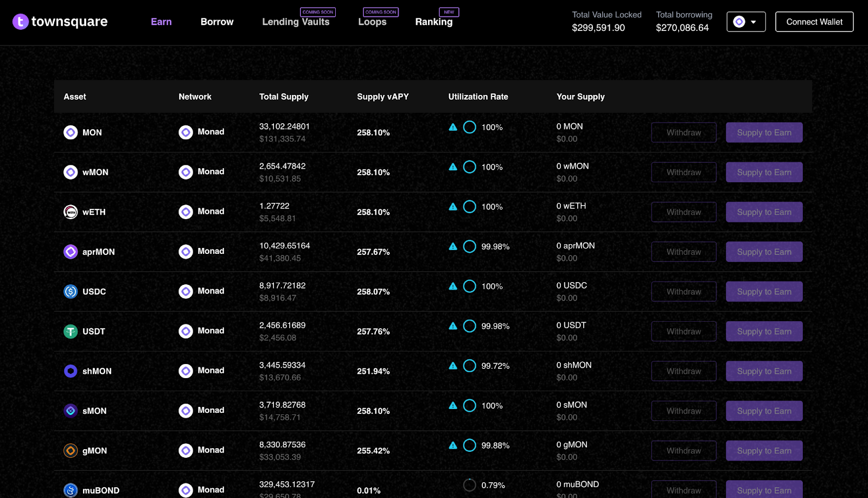Viewport: 868px width, 498px height.
Task: Click the muBOND utilization progress circle
Action: tap(470, 485)
